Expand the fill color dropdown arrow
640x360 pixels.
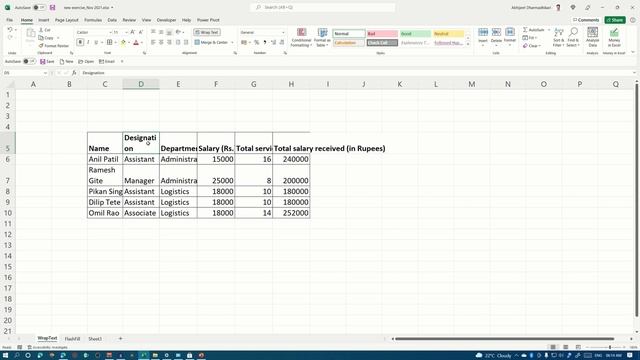point(129,42)
